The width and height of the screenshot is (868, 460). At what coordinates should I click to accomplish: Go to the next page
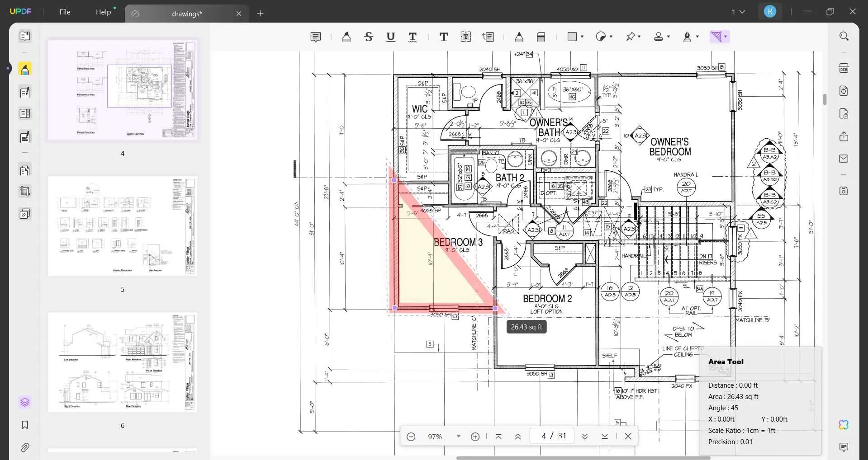click(584, 437)
